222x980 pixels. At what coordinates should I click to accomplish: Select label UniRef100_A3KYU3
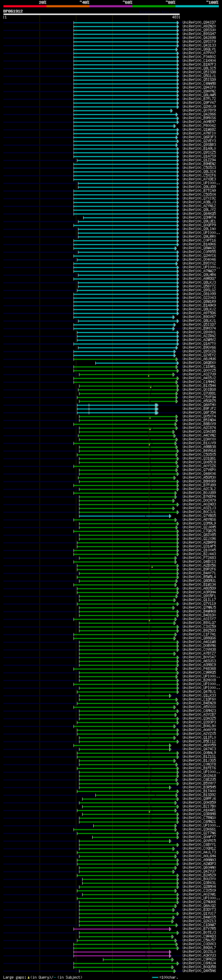pos(199,955)
